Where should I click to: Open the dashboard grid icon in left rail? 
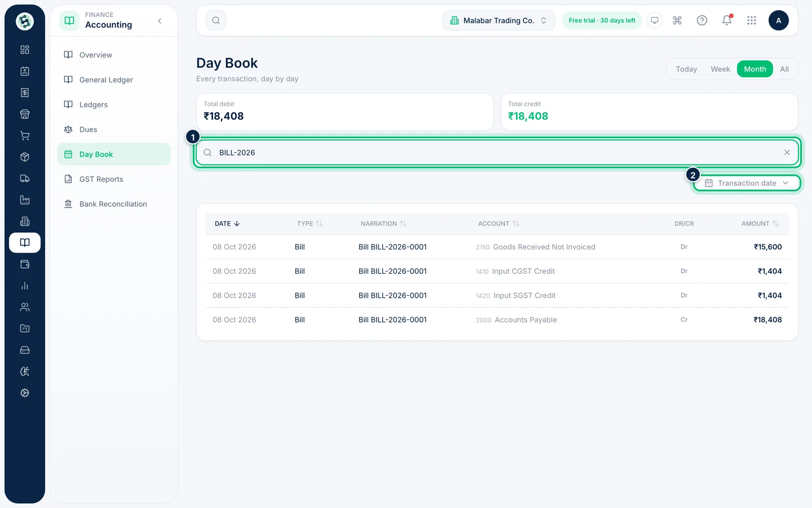24,50
